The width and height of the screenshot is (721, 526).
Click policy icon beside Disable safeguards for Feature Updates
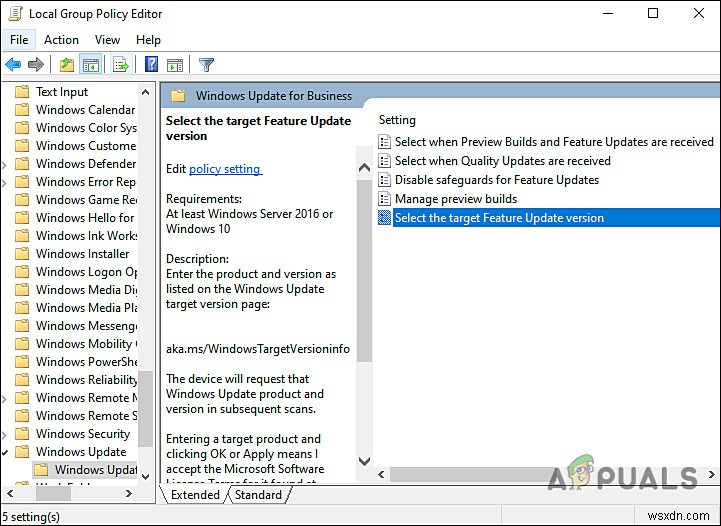pyautogui.click(x=384, y=179)
